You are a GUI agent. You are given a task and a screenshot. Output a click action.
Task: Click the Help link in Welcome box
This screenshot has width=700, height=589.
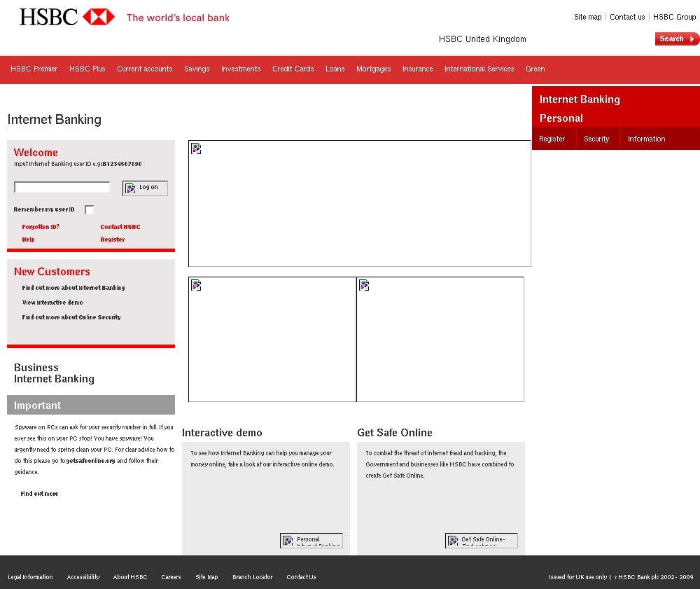(x=28, y=240)
